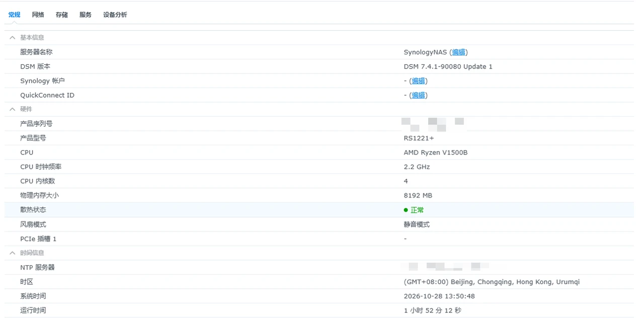Click 编辑 link for QuickConnect ID
Image resolution: width=644 pixels, height=326 pixels.
point(418,95)
